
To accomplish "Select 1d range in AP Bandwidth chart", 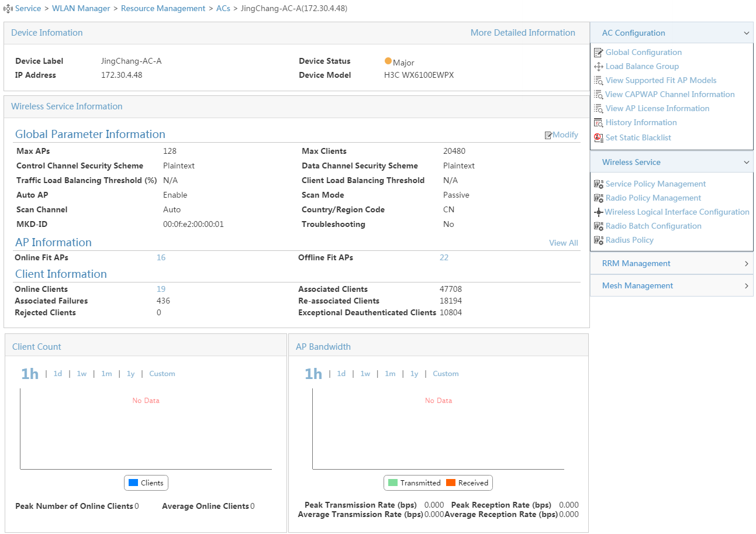I will tap(341, 374).
